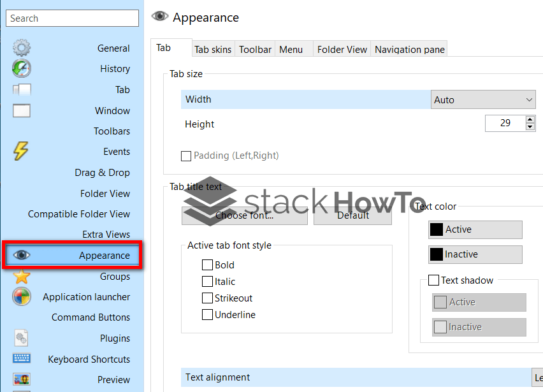The height and width of the screenshot is (392, 543).
Task: Enable the Bold font style checkbox
Action: [207, 265]
